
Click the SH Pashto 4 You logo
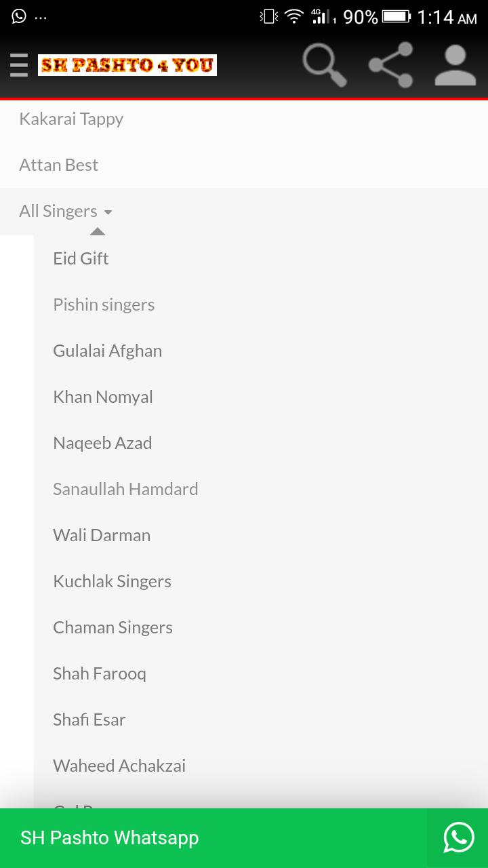[127, 65]
